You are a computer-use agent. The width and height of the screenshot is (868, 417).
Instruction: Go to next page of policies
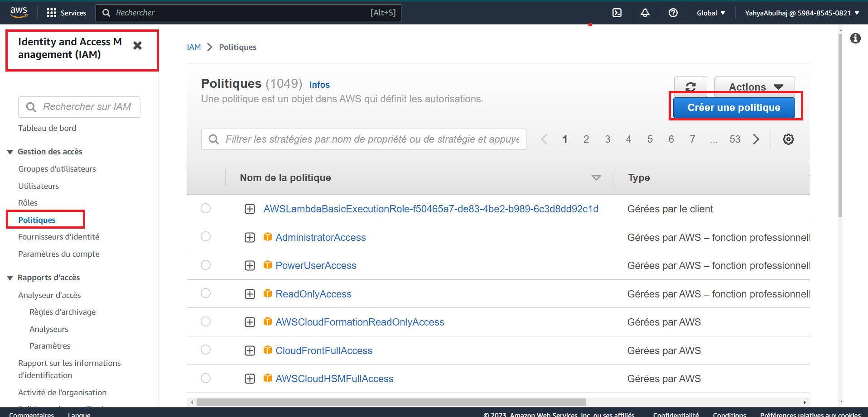pos(756,139)
